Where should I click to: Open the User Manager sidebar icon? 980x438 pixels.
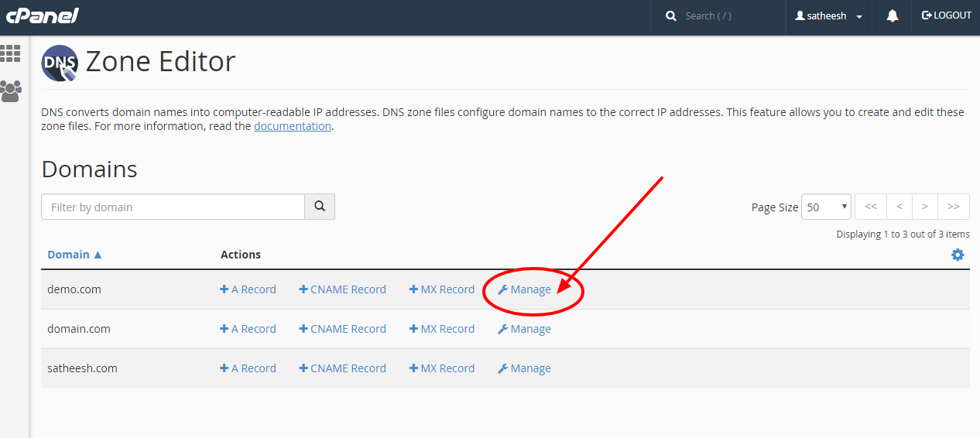click(x=11, y=91)
